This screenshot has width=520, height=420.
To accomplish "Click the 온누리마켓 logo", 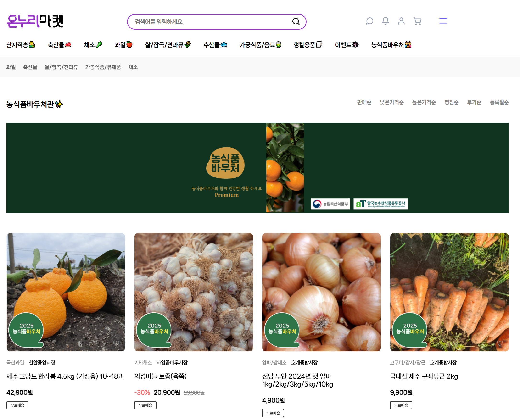I will click(x=35, y=21).
